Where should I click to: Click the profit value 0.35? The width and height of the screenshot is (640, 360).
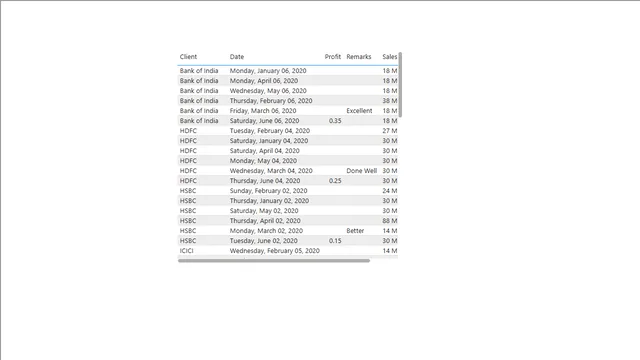(335, 121)
